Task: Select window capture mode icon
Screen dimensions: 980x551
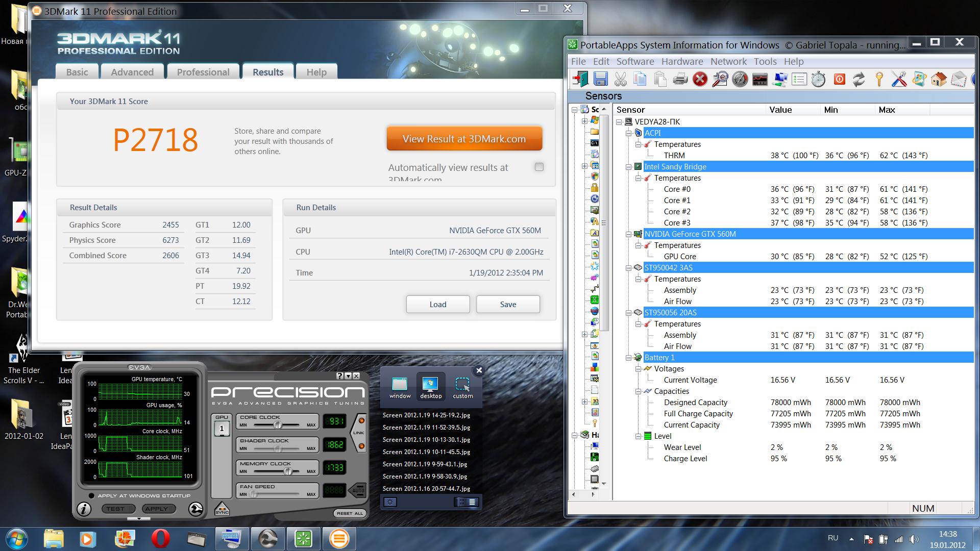Action: 400,387
